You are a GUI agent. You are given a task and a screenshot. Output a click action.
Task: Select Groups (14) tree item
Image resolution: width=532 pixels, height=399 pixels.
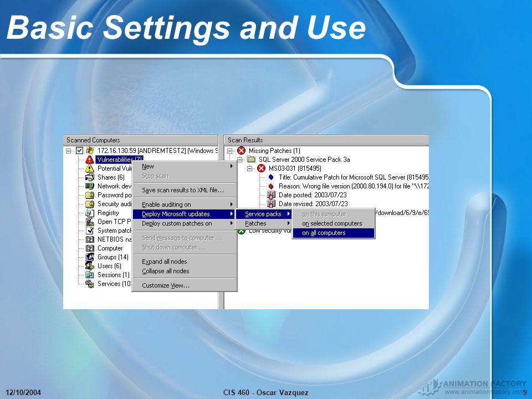point(113,257)
